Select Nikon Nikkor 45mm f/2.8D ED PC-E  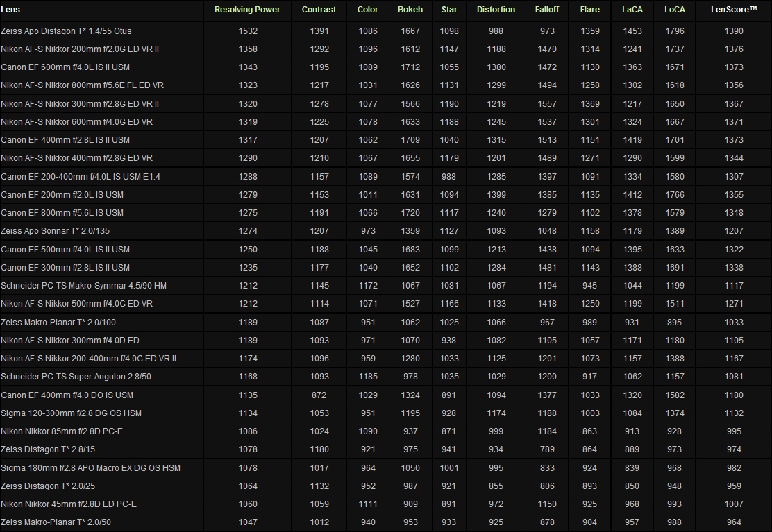pyautogui.click(x=69, y=504)
